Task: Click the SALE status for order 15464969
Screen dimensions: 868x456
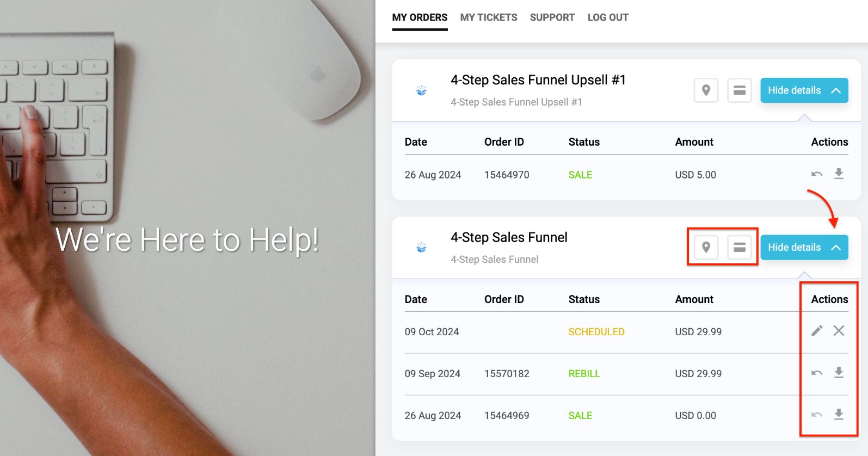Action: [580, 416]
